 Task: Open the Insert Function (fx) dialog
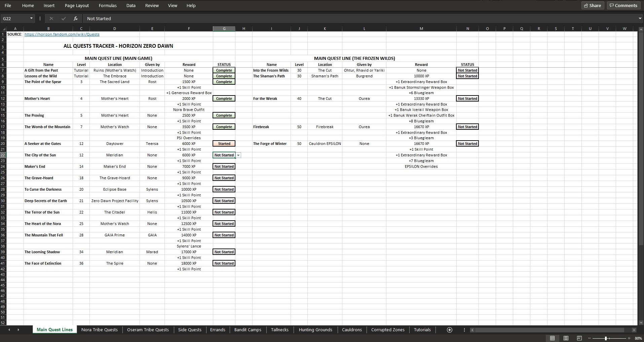76,18
